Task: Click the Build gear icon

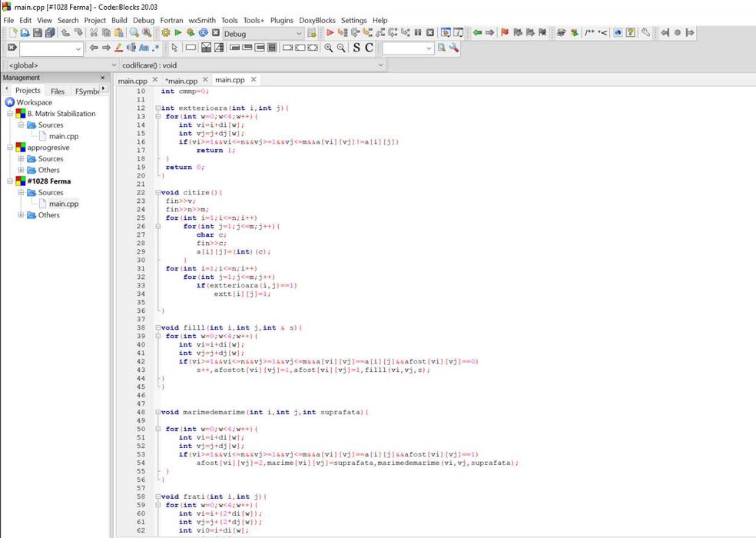Action: pyautogui.click(x=166, y=33)
